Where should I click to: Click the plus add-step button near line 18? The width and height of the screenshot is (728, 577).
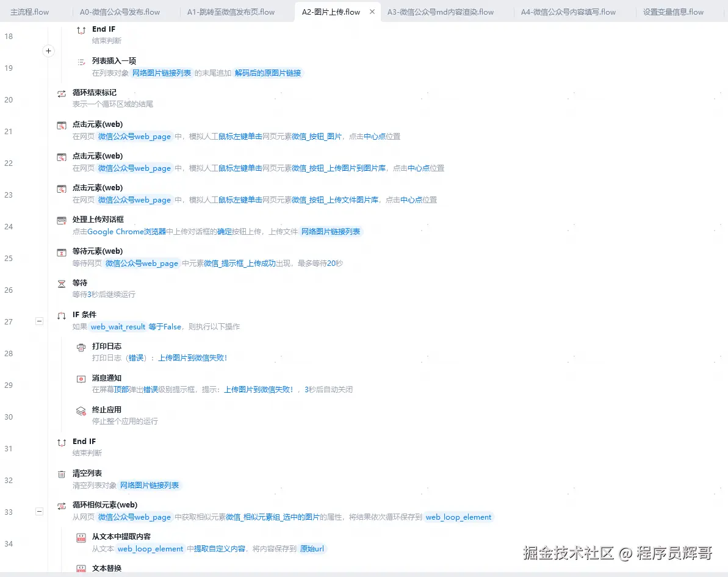click(48, 51)
